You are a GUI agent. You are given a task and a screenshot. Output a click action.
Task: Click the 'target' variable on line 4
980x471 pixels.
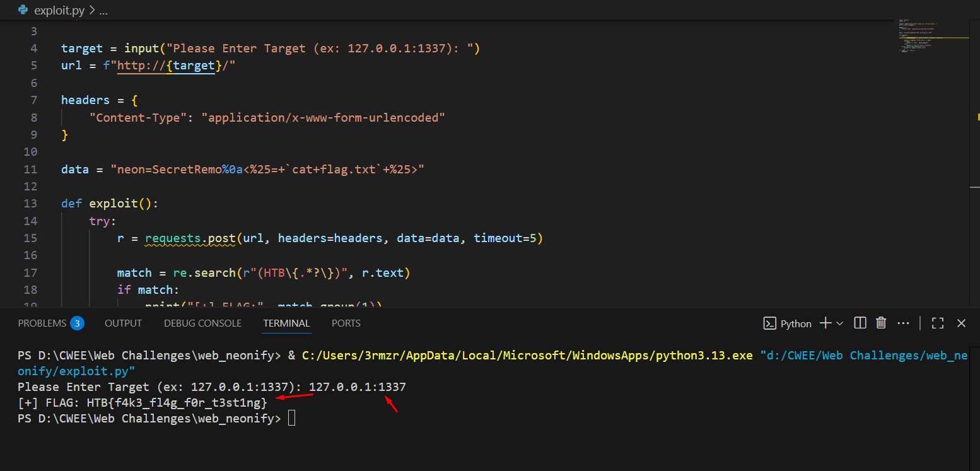tap(82, 49)
